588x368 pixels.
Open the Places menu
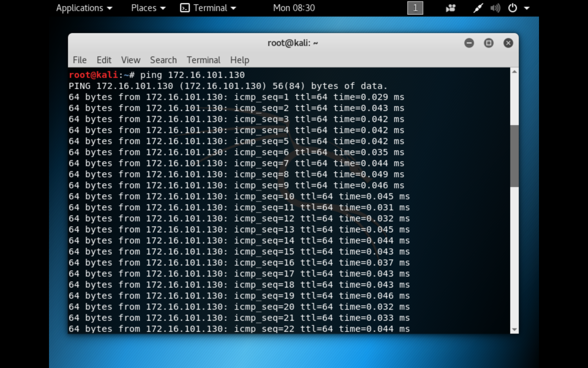click(148, 8)
